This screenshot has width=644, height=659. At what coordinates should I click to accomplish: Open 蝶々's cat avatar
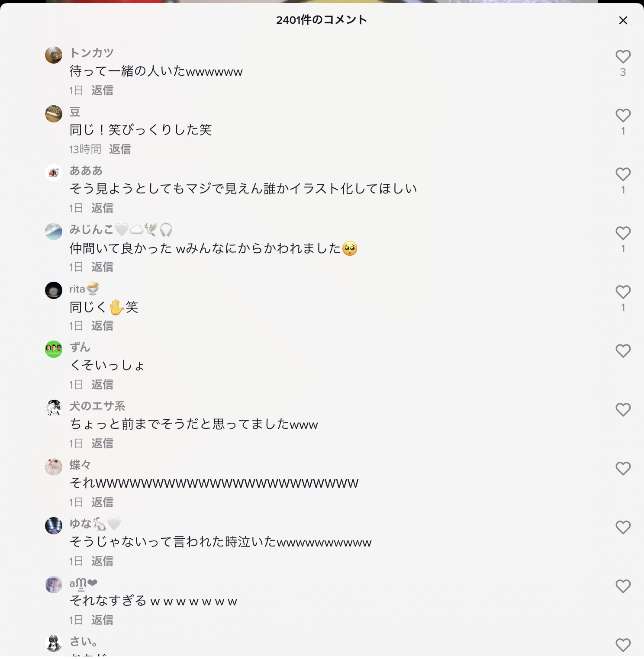click(x=54, y=467)
